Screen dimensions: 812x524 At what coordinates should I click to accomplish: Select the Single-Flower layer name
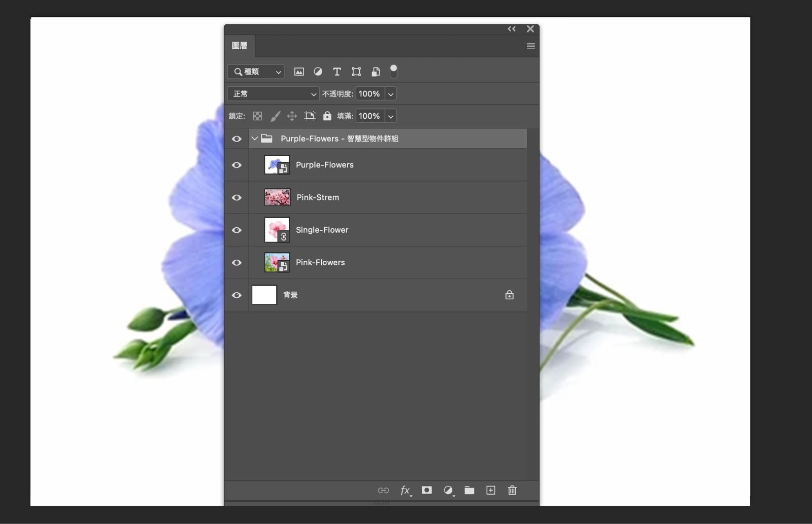tap(322, 230)
